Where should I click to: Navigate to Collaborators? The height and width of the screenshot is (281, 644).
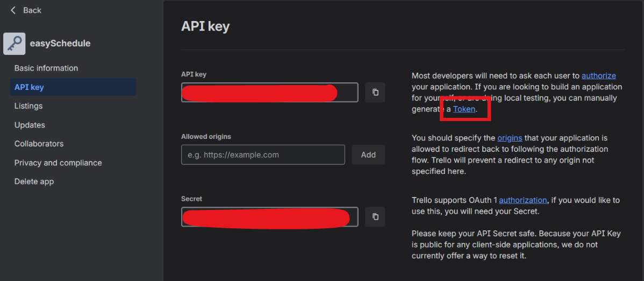click(39, 144)
